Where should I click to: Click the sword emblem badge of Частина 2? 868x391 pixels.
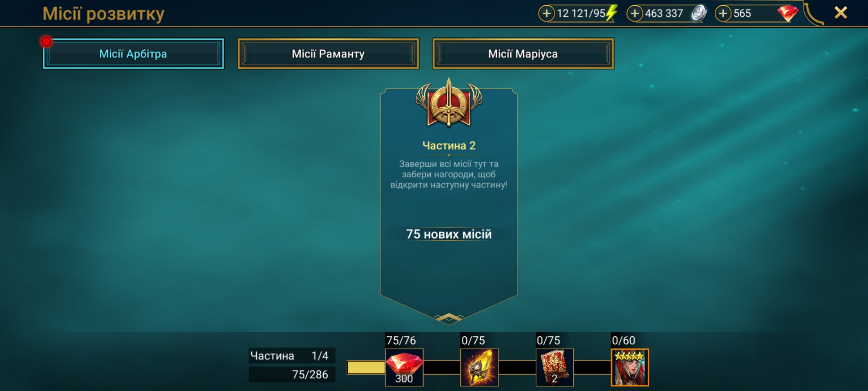pyautogui.click(x=449, y=104)
